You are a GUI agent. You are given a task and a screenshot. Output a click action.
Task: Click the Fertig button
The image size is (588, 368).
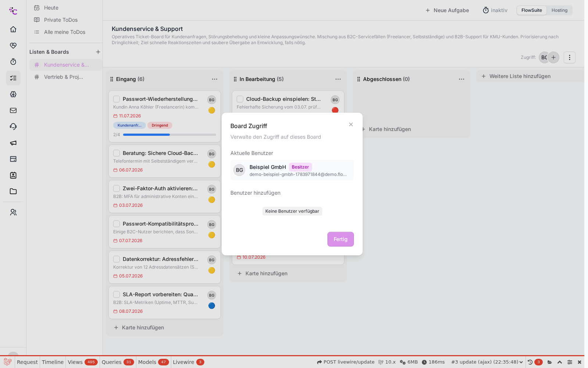point(341,239)
